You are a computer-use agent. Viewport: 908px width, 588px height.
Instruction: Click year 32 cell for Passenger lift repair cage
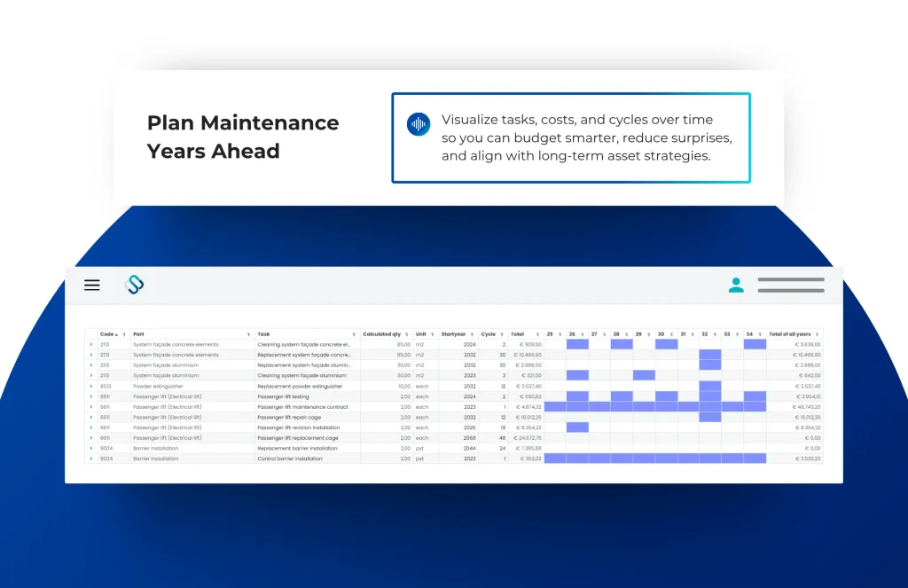coord(709,418)
